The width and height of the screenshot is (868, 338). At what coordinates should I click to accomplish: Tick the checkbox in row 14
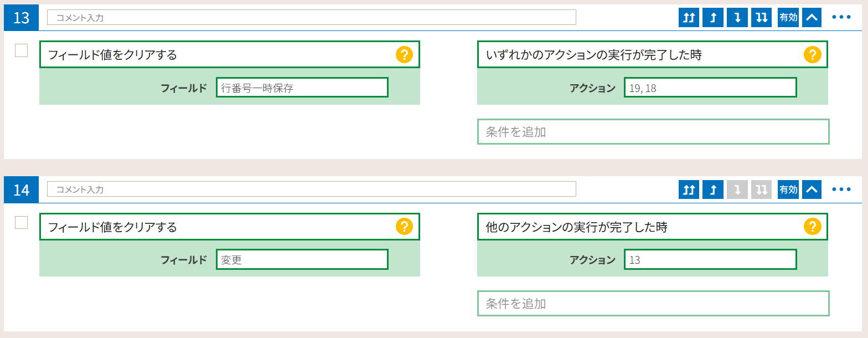(x=21, y=223)
